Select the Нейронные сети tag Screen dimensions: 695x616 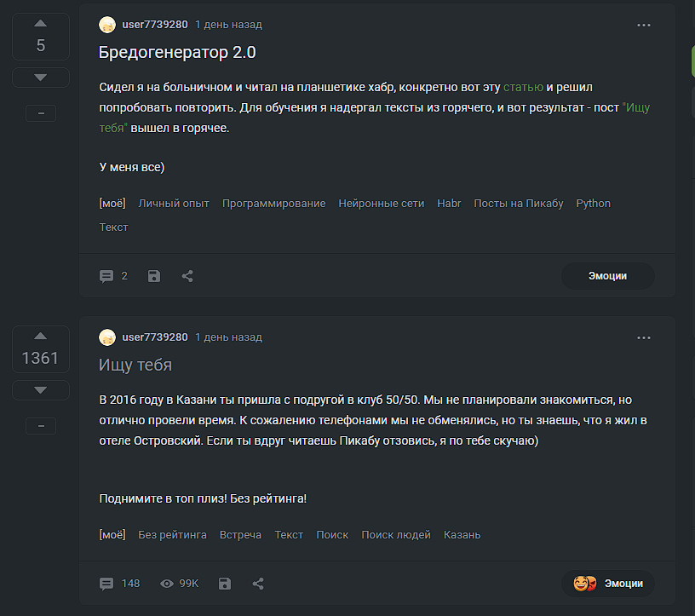coord(381,204)
